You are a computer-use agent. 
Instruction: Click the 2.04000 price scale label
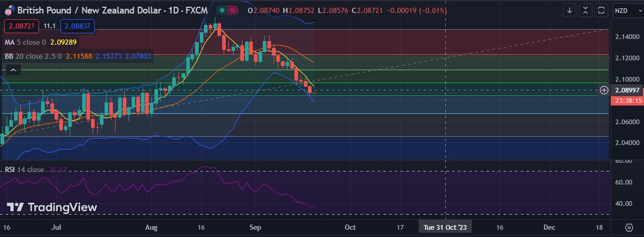coord(627,142)
